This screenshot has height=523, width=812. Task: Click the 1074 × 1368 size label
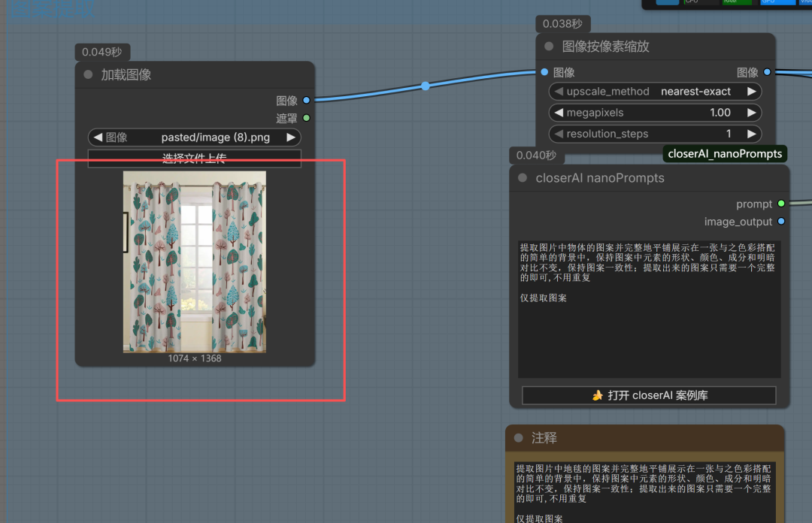(x=195, y=358)
